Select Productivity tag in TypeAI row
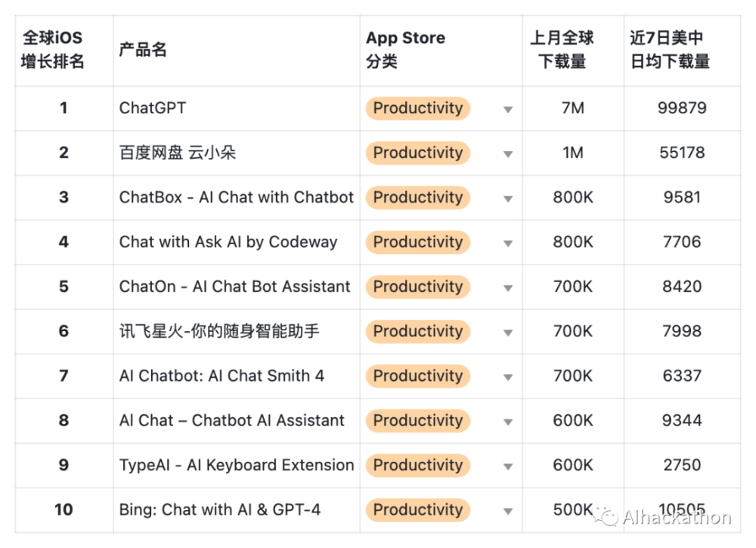This screenshot has width=756, height=548. tap(418, 465)
